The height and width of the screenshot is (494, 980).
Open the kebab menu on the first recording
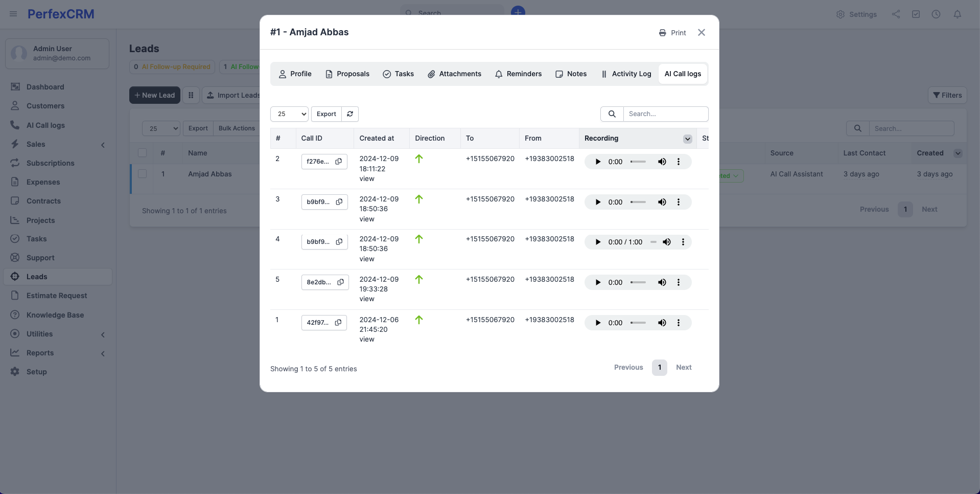coord(679,162)
